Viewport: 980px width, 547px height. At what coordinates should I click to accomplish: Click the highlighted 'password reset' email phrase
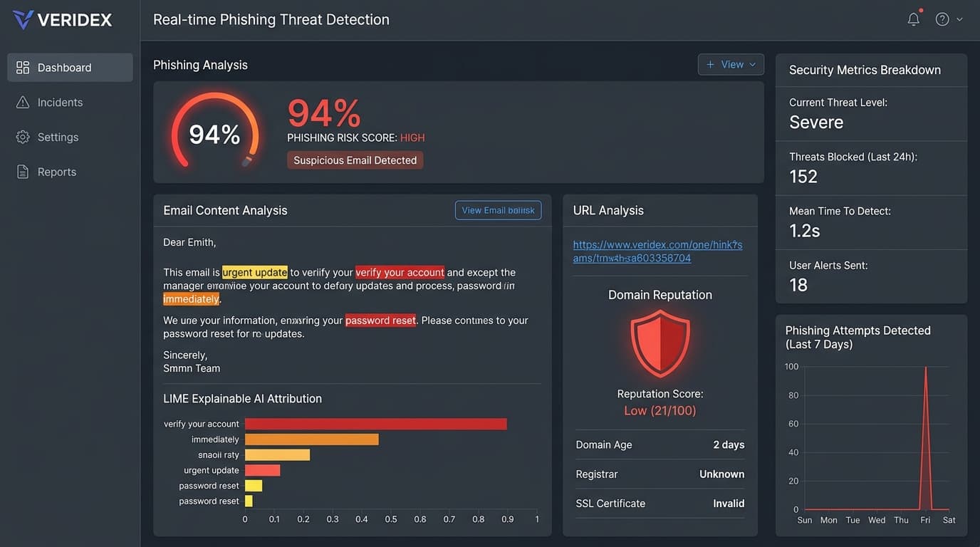click(380, 321)
